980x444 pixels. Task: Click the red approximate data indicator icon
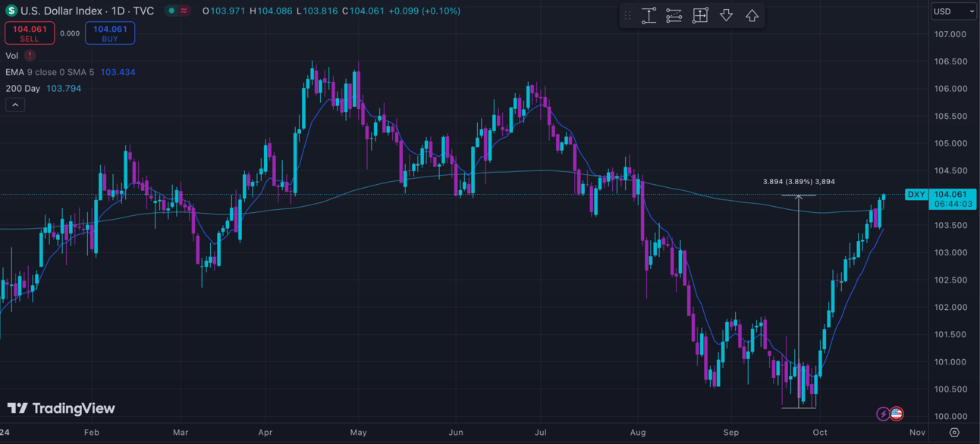pos(184,11)
